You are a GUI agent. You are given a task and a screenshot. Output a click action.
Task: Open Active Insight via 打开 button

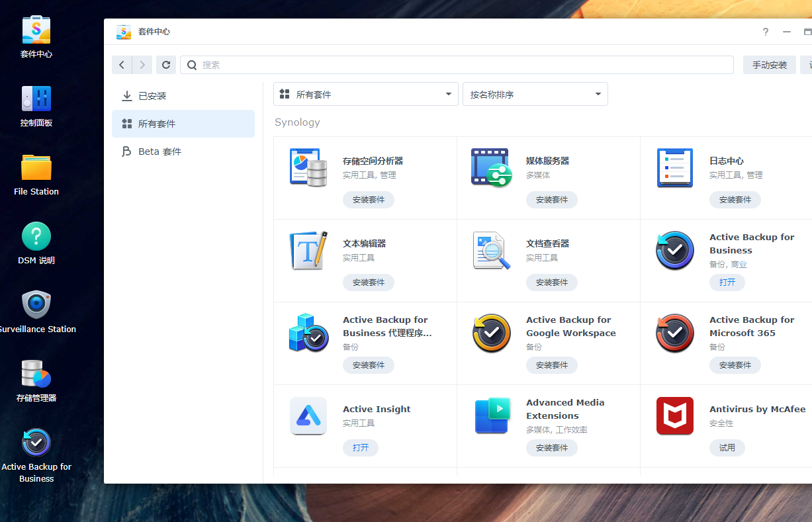361,448
